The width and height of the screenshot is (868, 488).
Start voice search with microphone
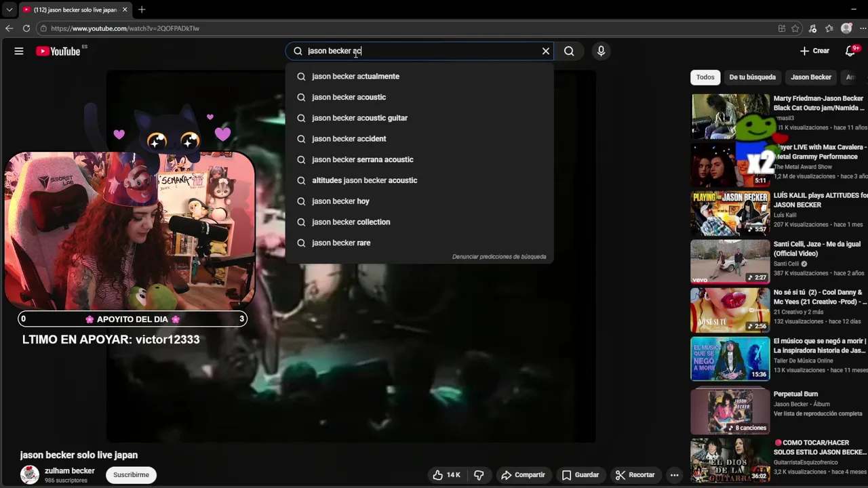601,51
